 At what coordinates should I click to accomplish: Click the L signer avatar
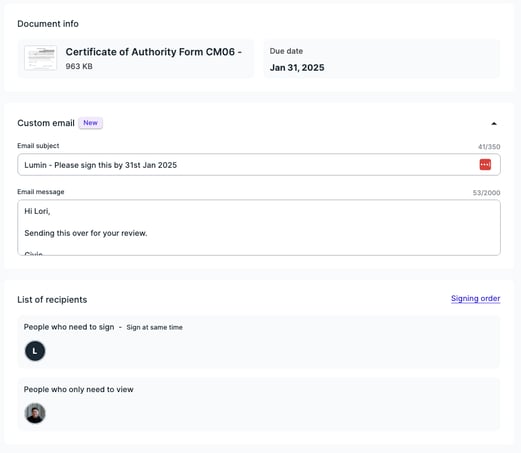click(35, 351)
